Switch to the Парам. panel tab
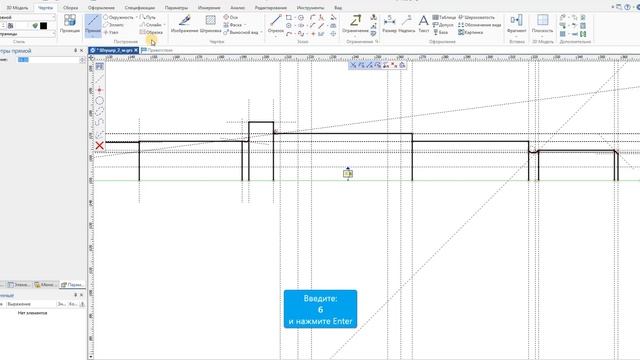 click(72, 284)
